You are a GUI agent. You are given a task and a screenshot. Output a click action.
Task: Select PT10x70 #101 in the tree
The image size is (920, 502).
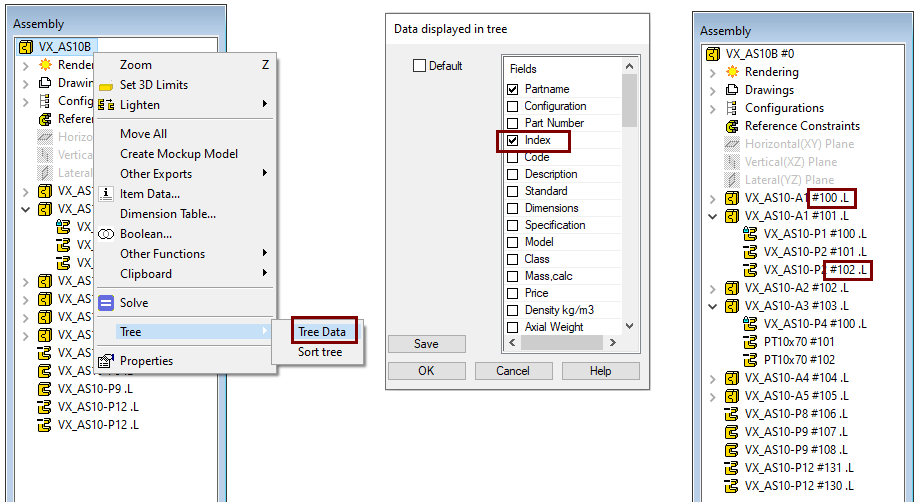pyautogui.click(x=797, y=341)
